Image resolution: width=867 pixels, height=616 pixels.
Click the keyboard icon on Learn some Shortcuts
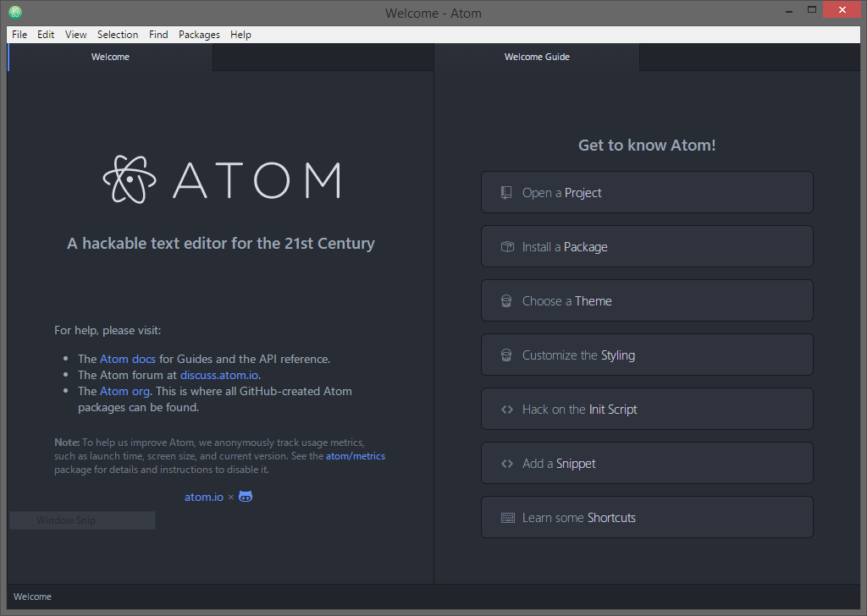coord(506,517)
